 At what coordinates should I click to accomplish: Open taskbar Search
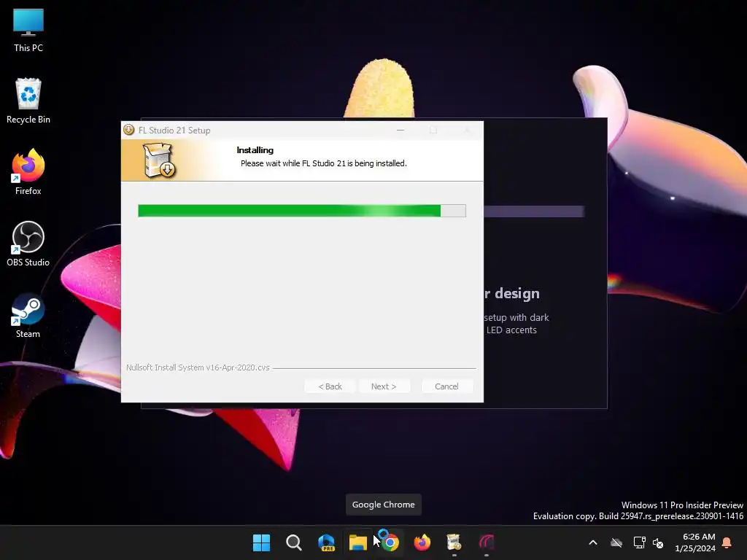[293, 542]
